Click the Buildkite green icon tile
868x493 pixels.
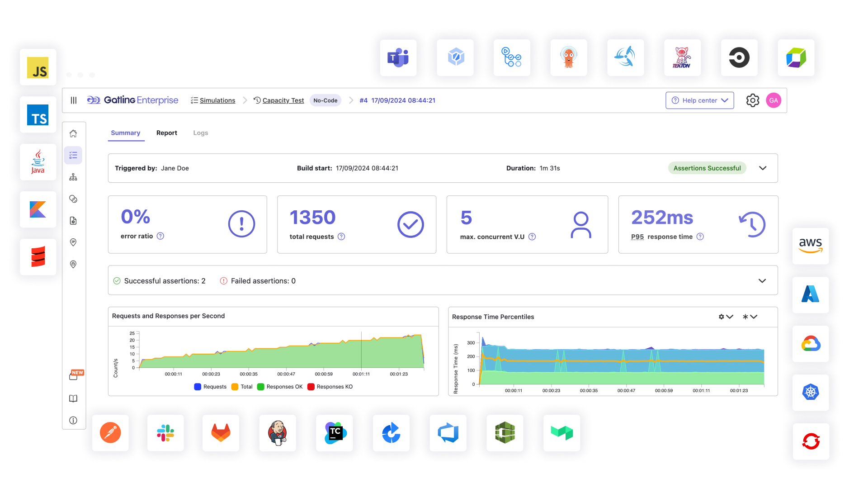click(561, 433)
